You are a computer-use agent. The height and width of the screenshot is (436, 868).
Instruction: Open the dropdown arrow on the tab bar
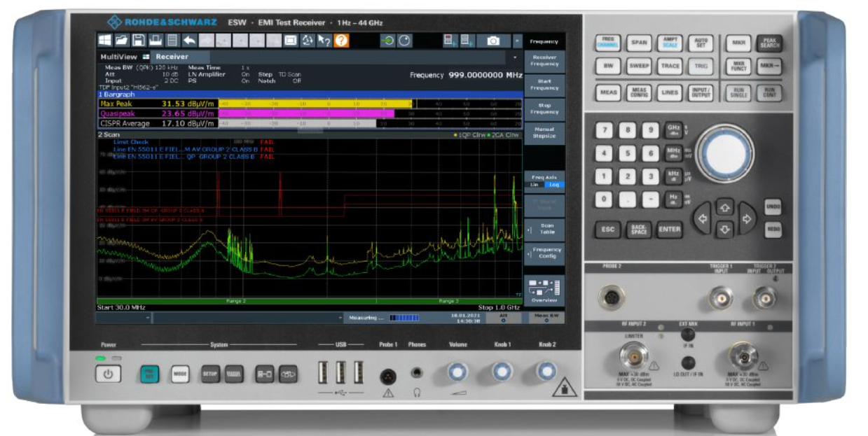pos(517,57)
